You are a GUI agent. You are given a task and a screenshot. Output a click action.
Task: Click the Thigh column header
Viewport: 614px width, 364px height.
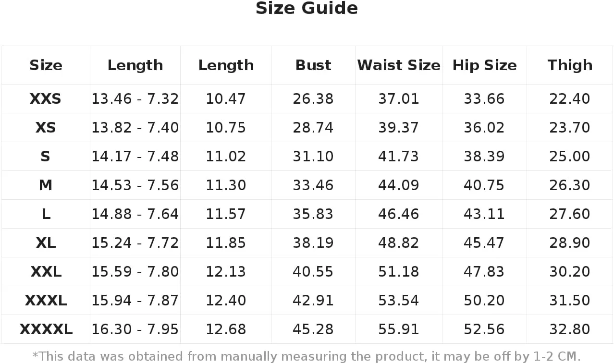(570, 65)
